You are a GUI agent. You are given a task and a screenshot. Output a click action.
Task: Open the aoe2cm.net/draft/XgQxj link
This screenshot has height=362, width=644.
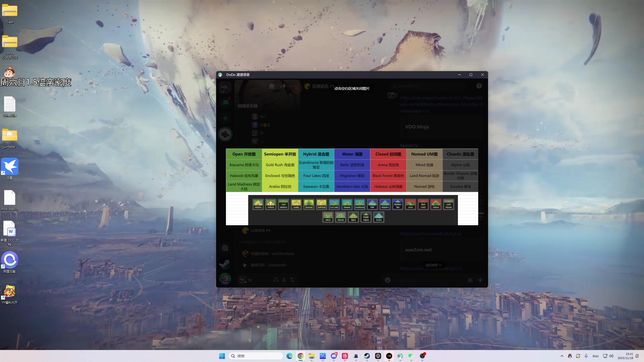(x=430, y=234)
